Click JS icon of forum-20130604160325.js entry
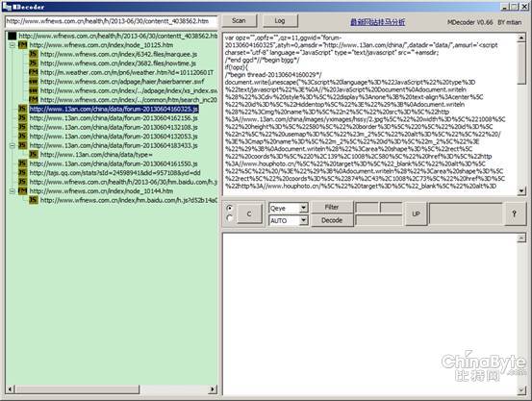The width and height of the screenshot is (532, 401). (x=22, y=109)
